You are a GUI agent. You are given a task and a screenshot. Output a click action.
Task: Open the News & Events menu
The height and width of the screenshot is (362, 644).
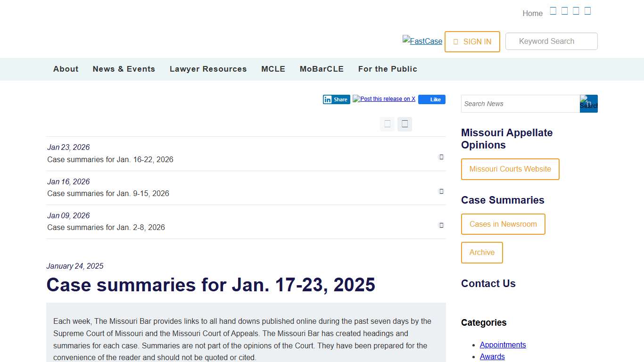tap(124, 69)
